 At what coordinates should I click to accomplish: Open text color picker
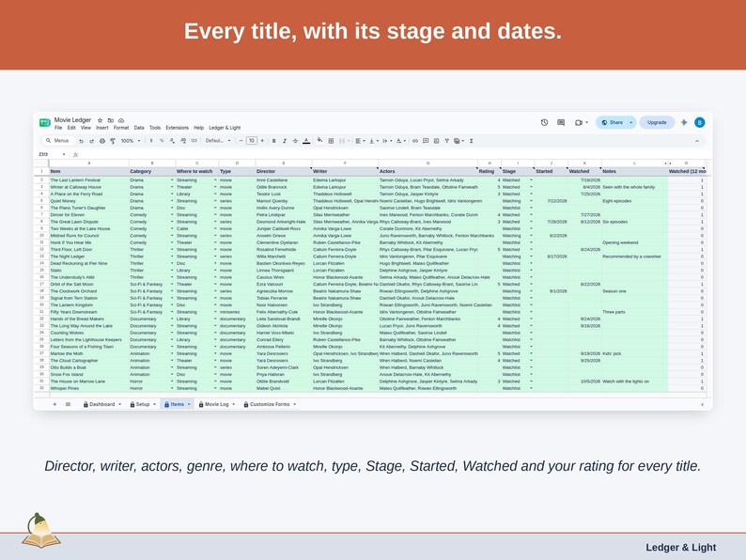pos(306,141)
